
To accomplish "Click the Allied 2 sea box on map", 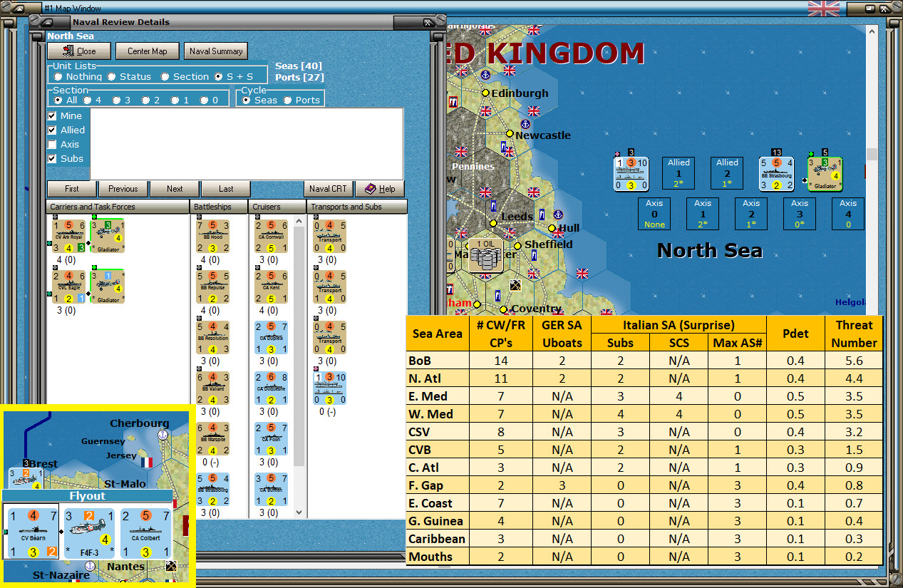I will point(727,173).
